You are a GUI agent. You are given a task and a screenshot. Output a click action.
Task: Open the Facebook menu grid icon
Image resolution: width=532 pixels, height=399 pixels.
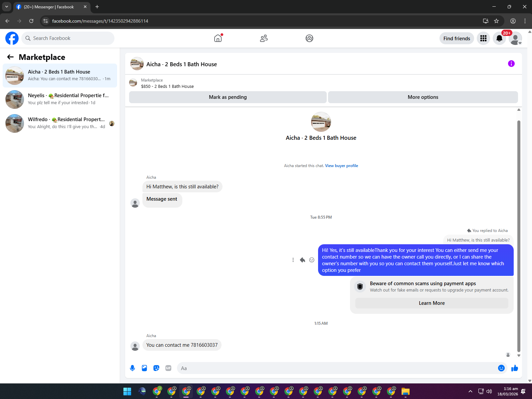pos(483,38)
